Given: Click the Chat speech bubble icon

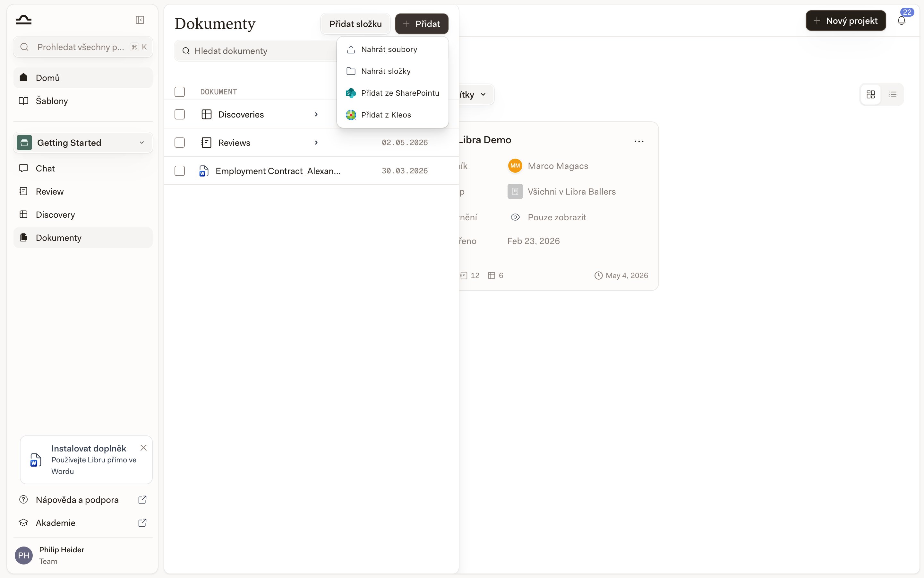Looking at the screenshot, I should (x=24, y=168).
